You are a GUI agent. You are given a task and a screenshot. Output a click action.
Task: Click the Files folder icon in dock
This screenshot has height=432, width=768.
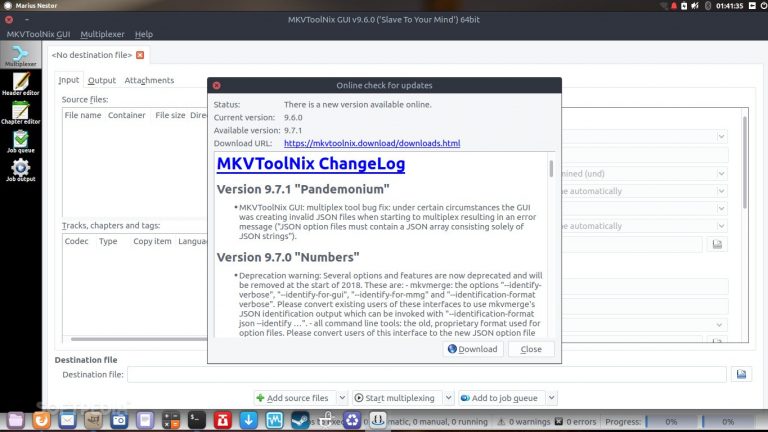click(15, 420)
